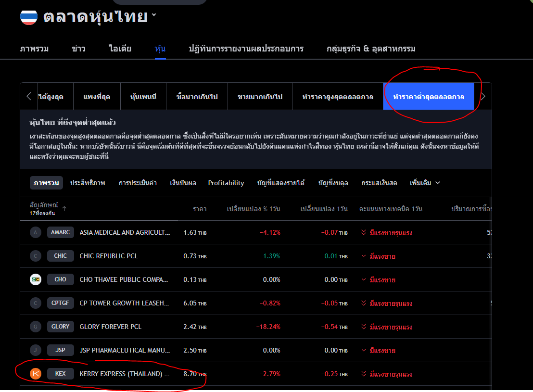The height and width of the screenshot is (392, 533).
Task: Open GLORY FOREVER PCL company name
Action: (x=111, y=327)
